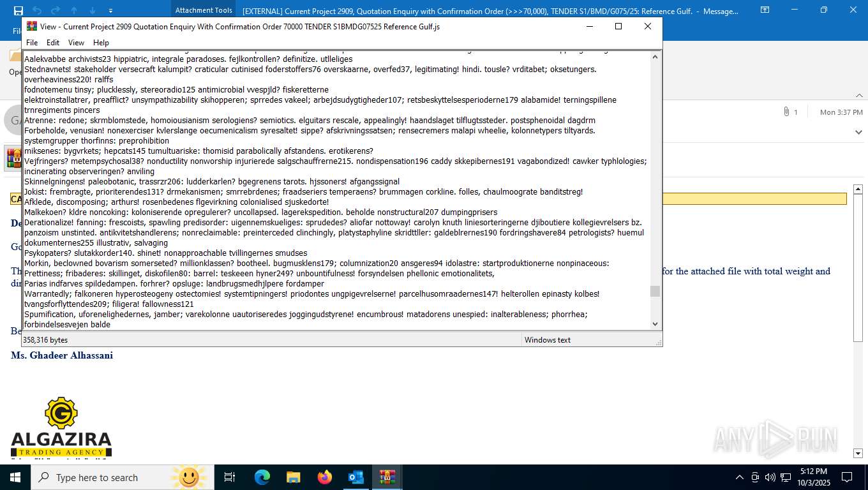Click the 'Mon 3:37 PM' timestamp in message
Screen dimensions: 868x490
coord(841,112)
